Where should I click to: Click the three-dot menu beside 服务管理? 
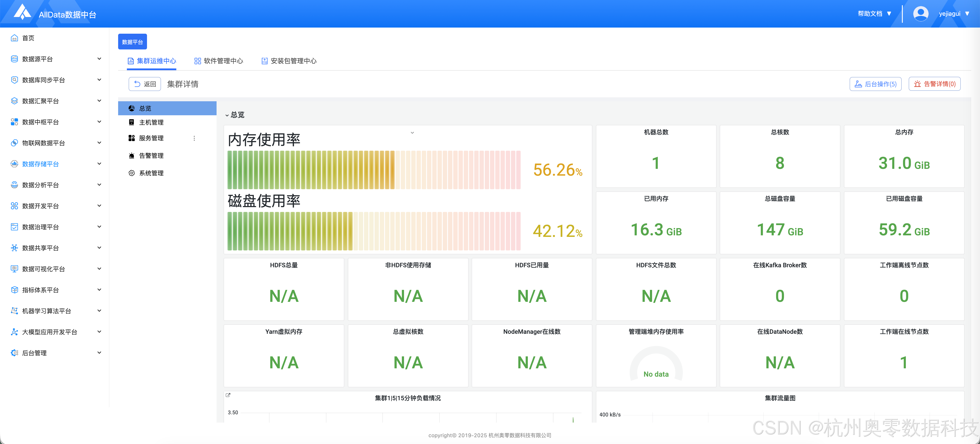pyautogui.click(x=194, y=138)
